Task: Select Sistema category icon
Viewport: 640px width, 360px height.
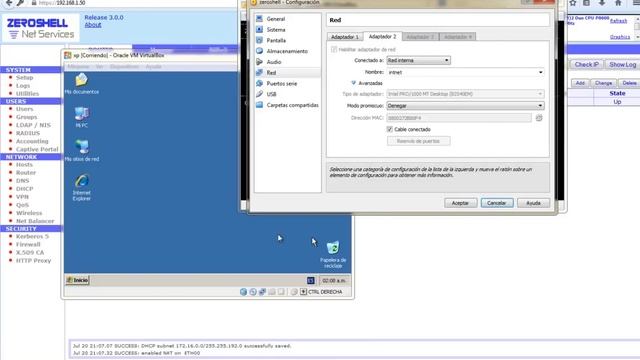Action: tap(259, 29)
